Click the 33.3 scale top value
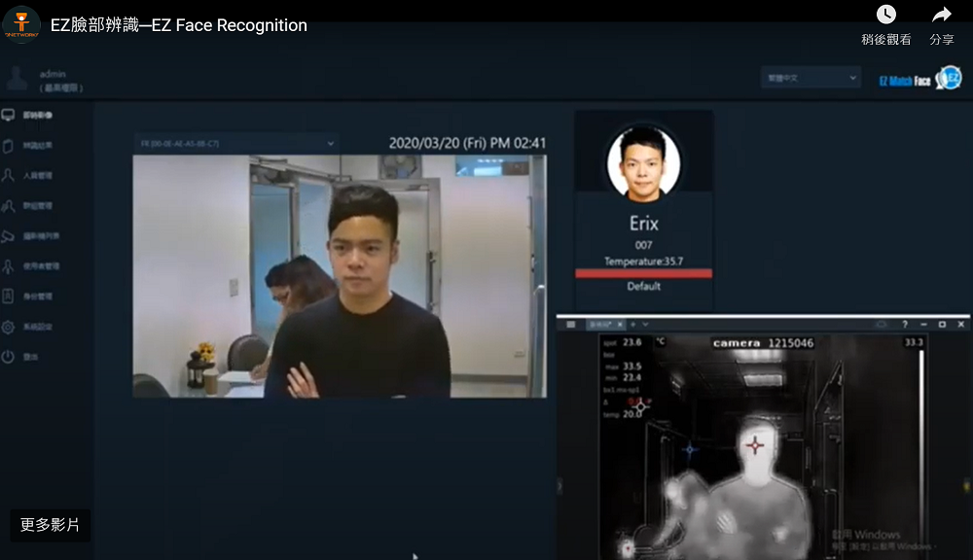The image size is (973, 560). [914, 342]
